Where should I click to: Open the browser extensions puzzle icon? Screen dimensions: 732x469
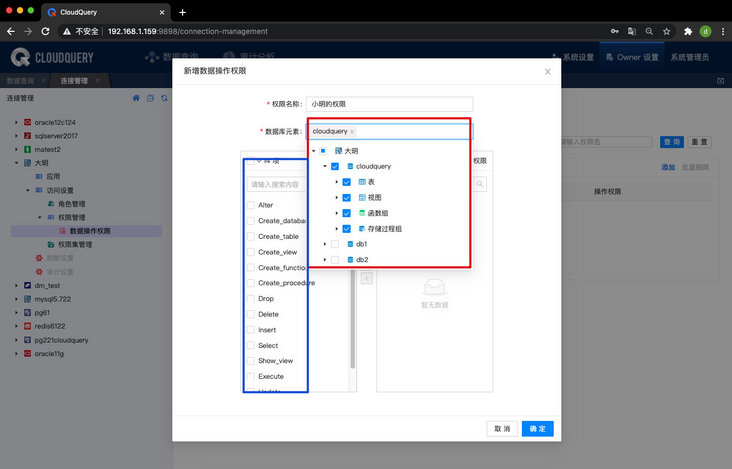point(688,31)
